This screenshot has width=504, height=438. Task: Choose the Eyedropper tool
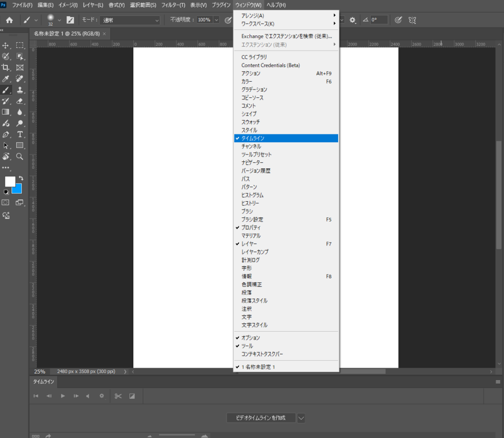coord(6,79)
